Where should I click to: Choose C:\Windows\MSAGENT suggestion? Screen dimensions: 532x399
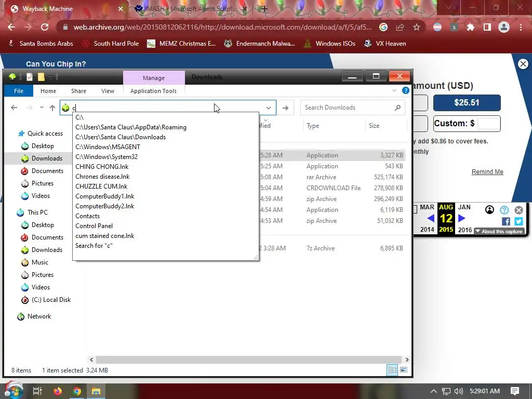pos(166,147)
